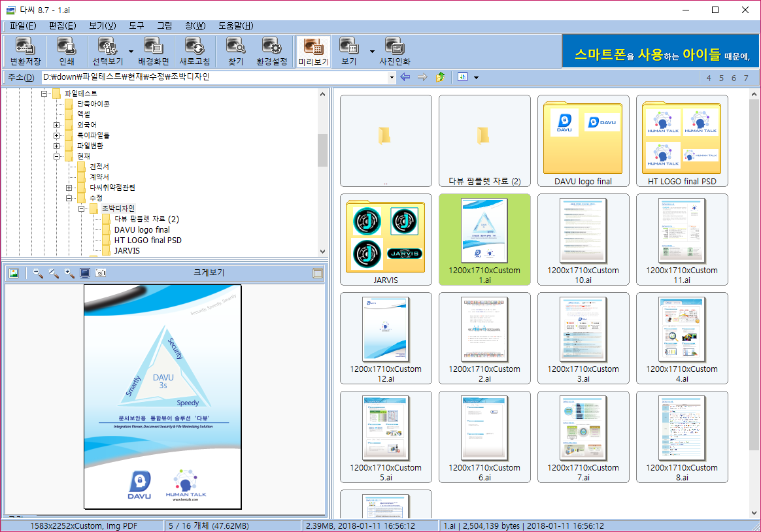
Task: Toggle the 미리보기 preview toolbar button
Action: (314, 51)
